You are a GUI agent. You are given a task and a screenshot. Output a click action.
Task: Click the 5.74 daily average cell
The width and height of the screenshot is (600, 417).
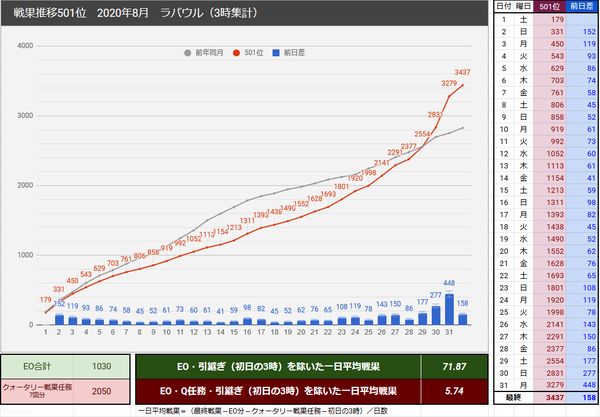point(454,391)
